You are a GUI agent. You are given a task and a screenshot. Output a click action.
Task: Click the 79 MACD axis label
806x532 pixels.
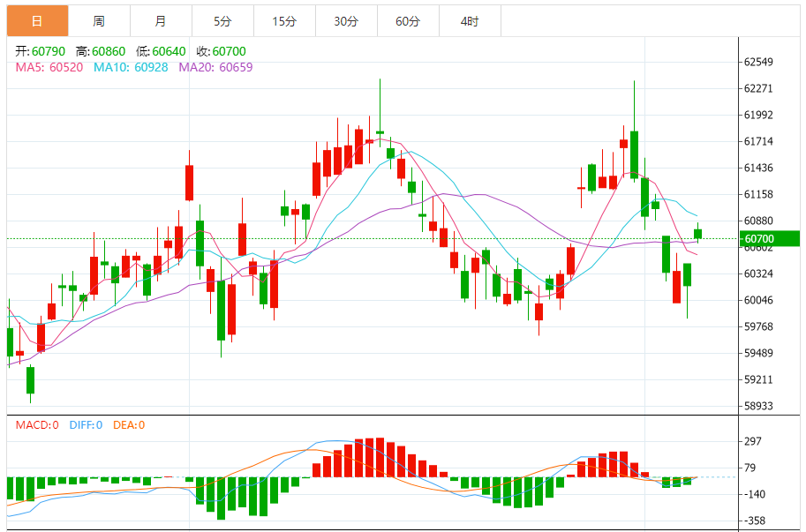click(x=750, y=468)
